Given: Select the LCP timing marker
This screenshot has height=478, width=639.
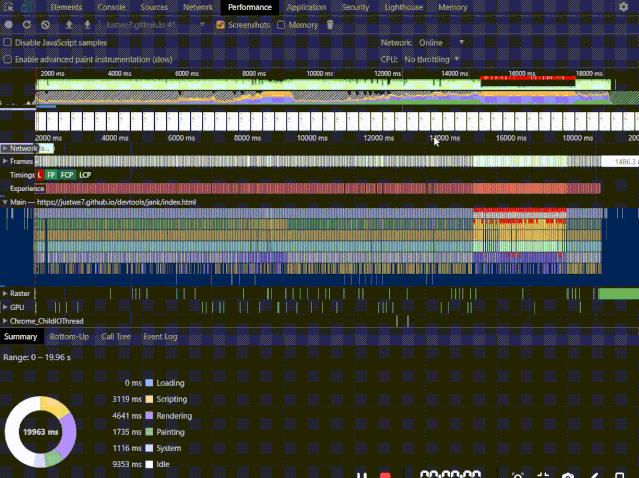Looking at the screenshot, I should (85, 175).
